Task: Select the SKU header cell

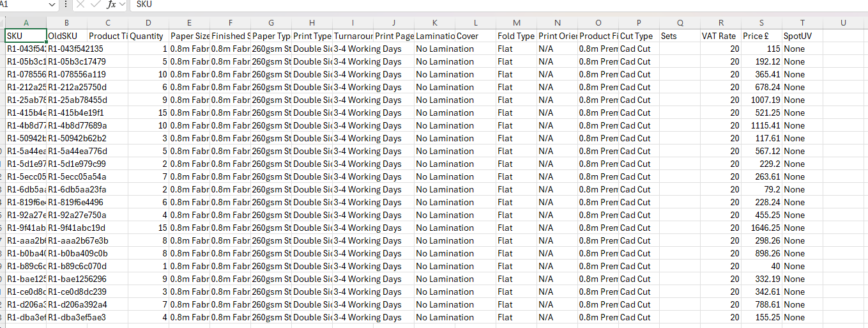Action: pyautogui.click(x=26, y=36)
